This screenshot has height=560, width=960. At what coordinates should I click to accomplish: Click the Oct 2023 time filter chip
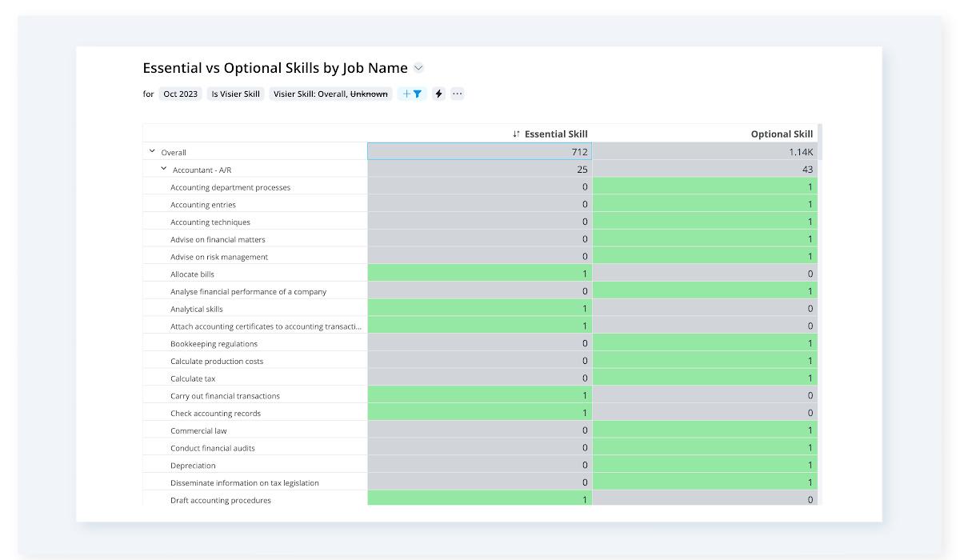[x=180, y=94]
